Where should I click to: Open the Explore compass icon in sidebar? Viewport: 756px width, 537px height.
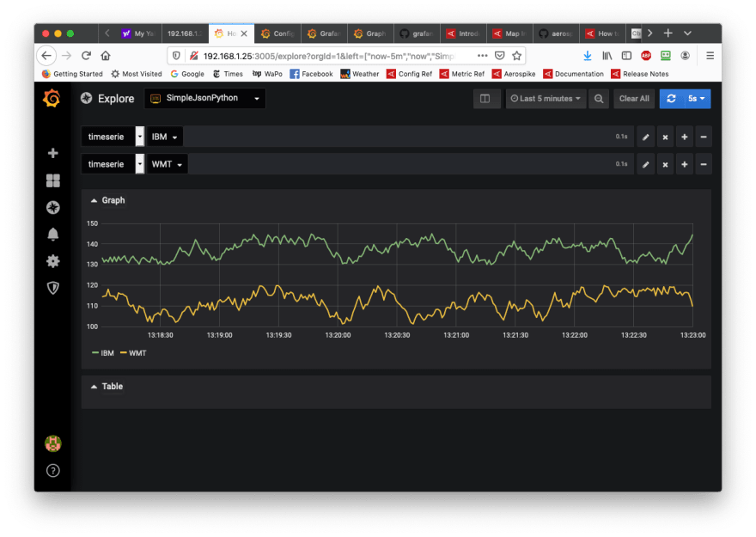53,207
